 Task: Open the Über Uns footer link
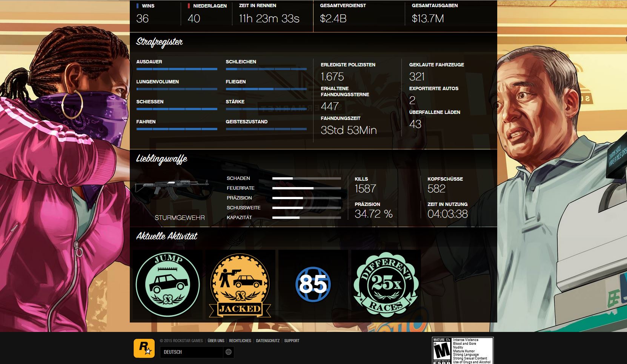216,341
